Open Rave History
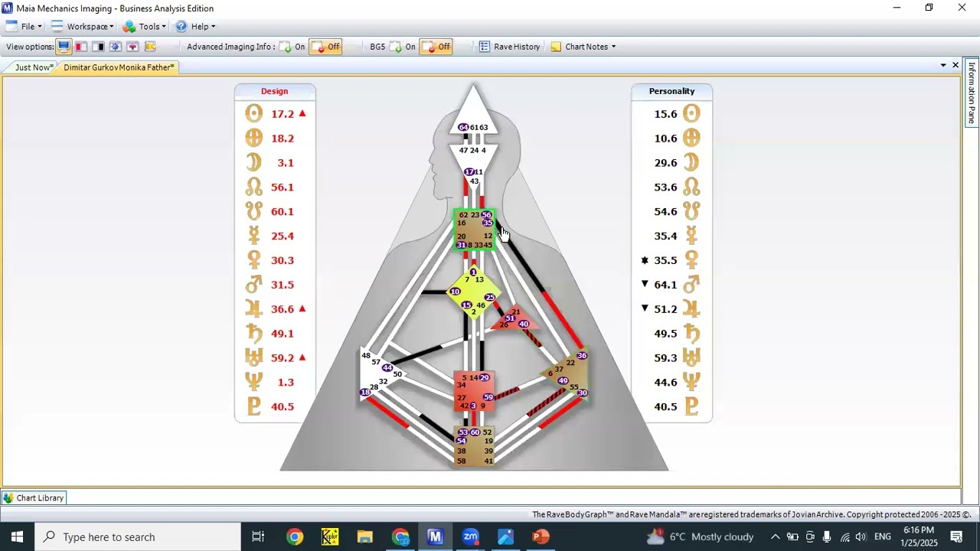Screen dimensions: 980x551 [x=509, y=47]
